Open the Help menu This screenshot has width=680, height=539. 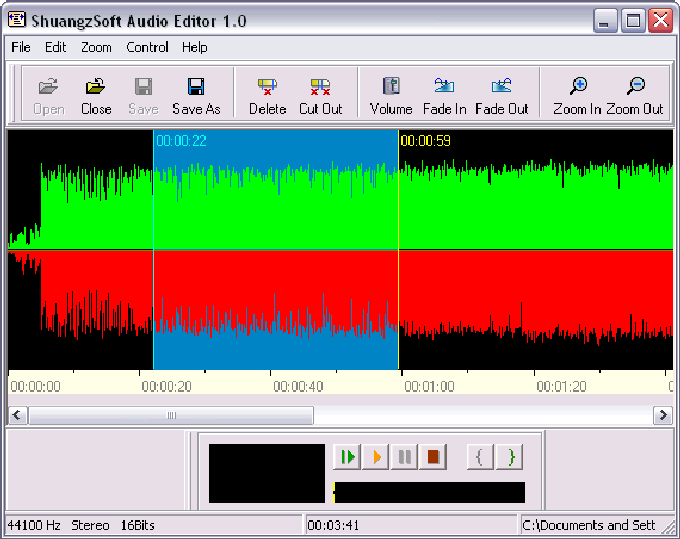click(194, 47)
